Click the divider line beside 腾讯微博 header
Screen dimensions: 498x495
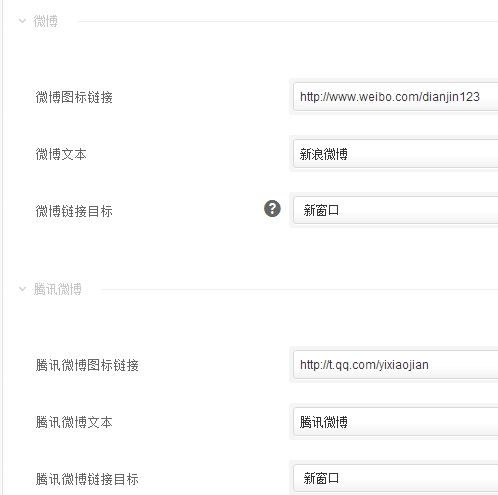point(300,289)
